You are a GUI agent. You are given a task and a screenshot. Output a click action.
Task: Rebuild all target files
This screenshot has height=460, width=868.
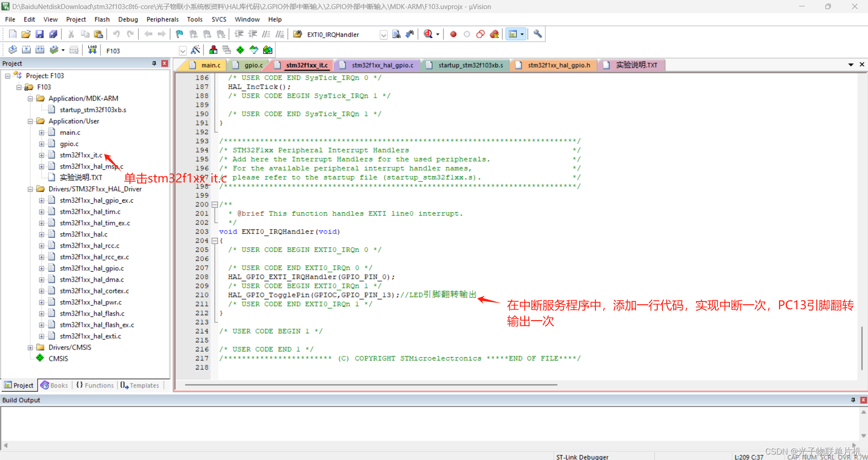(40, 50)
